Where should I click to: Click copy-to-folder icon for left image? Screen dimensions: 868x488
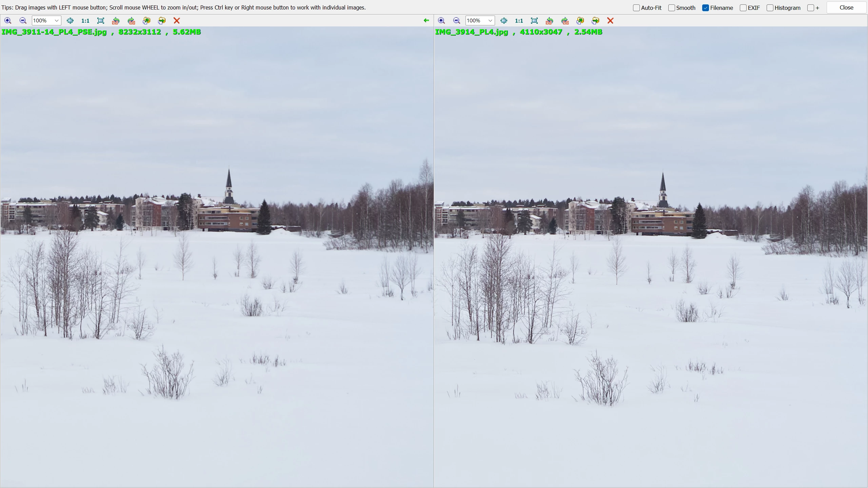[x=146, y=21]
